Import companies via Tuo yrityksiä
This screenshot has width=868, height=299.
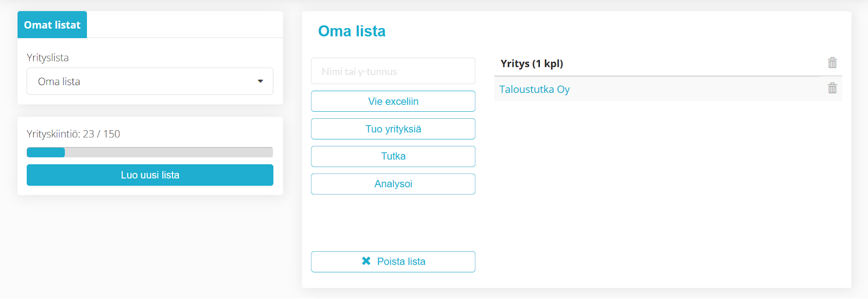(393, 129)
